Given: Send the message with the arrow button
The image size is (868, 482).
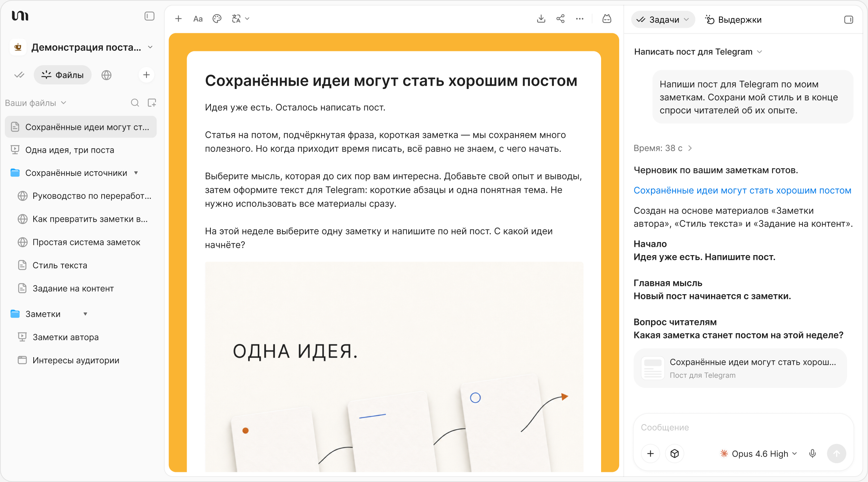Looking at the screenshot, I should pos(837,453).
